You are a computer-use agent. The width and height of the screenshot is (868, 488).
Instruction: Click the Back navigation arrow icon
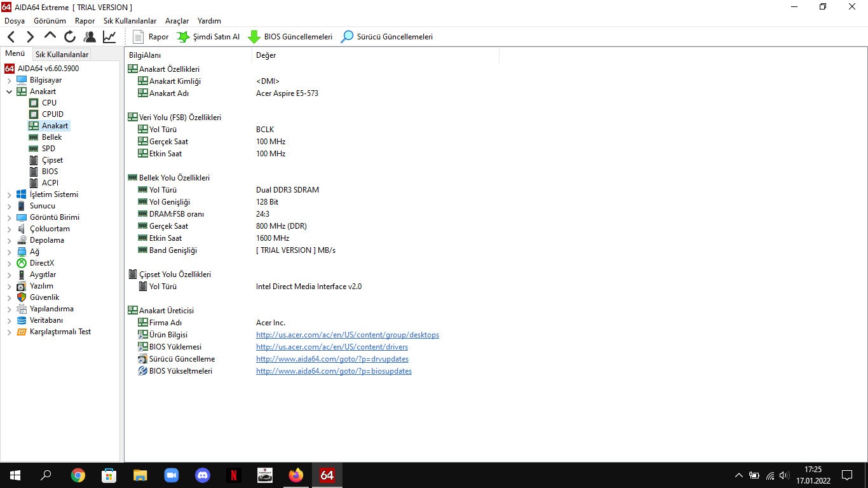click(11, 37)
